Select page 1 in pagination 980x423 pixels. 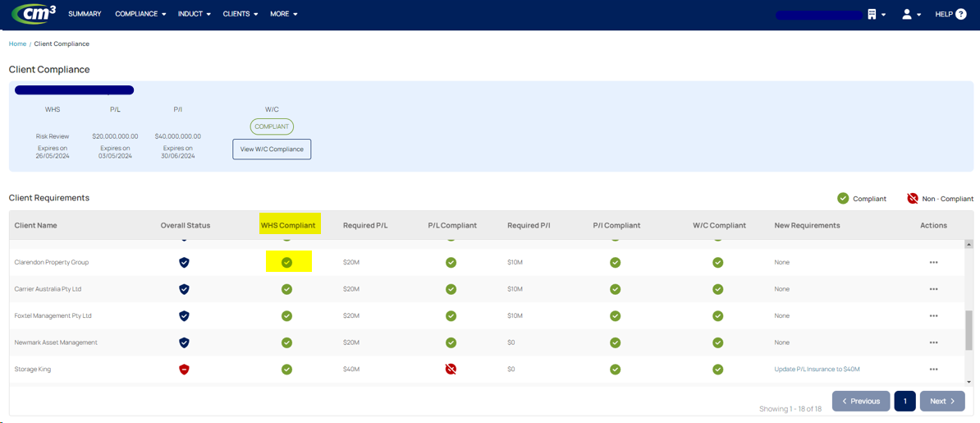coord(905,401)
